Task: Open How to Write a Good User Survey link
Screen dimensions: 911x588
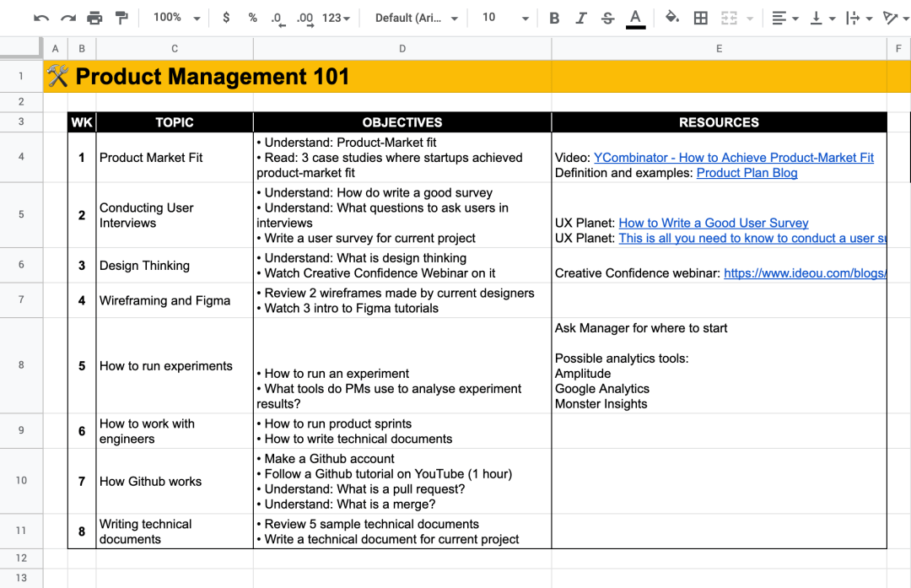Action: [x=713, y=224]
